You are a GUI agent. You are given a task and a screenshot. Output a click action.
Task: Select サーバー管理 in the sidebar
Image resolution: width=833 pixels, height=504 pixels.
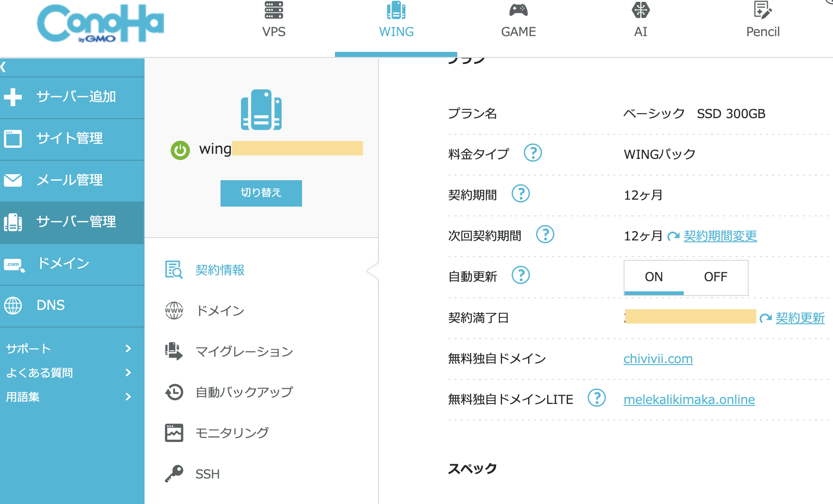click(x=72, y=222)
